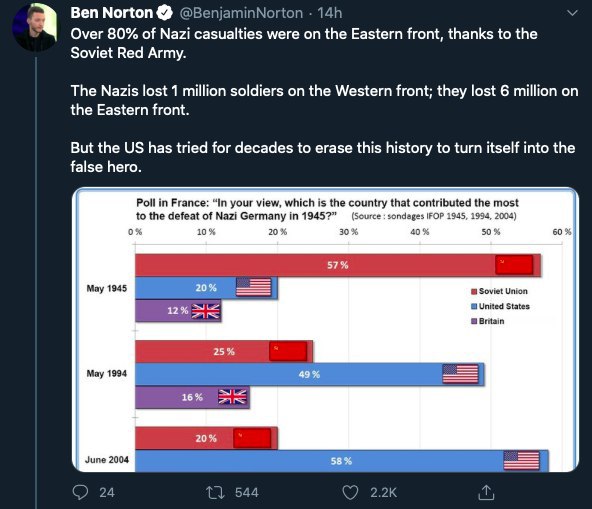The image size is (592, 509).
Task: Click the Soviet Union red legend swatch
Action: coord(474,292)
